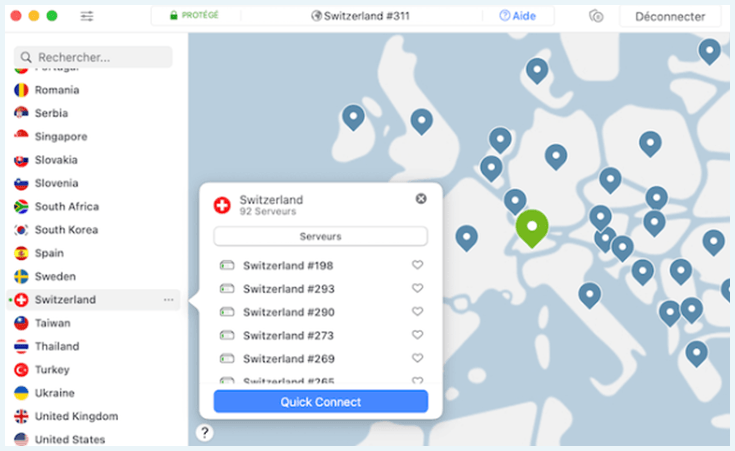Favorite Switzerland #290 with heart icon

(417, 311)
